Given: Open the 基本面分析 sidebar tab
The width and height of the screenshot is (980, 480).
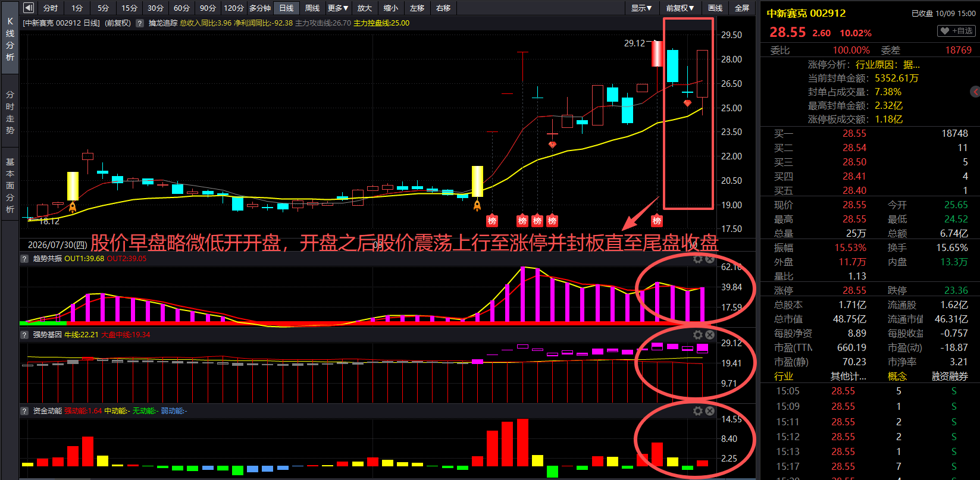Looking at the screenshot, I should [10, 185].
